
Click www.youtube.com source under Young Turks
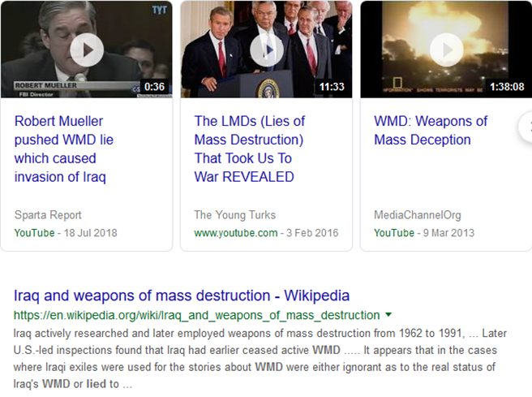[236, 233]
